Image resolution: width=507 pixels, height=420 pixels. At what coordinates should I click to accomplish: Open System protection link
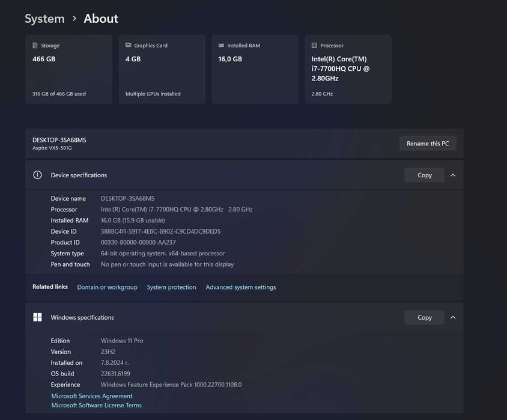pyautogui.click(x=171, y=287)
